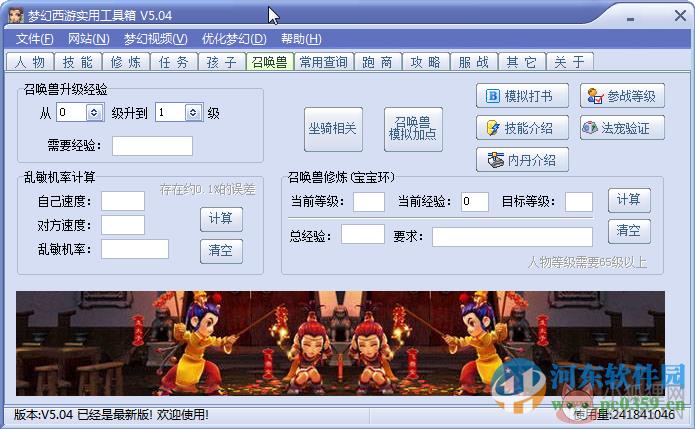Open the 梦幻视频(V) menu
The height and width of the screenshot is (429, 695).
tap(156, 39)
